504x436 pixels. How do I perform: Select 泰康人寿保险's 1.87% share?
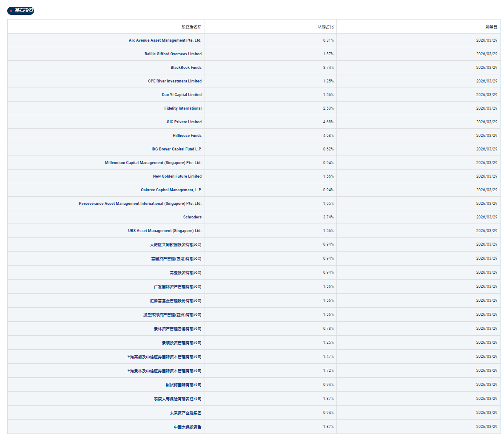point(328,399)
